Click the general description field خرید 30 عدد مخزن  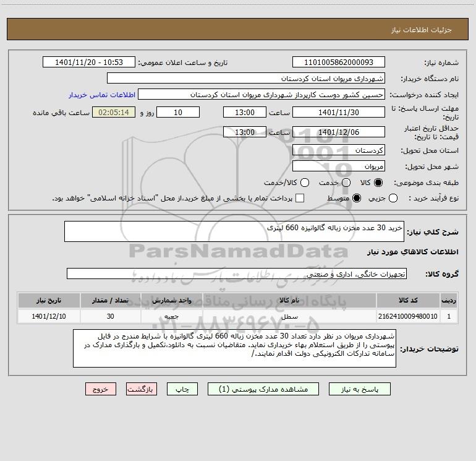[234, 231]
